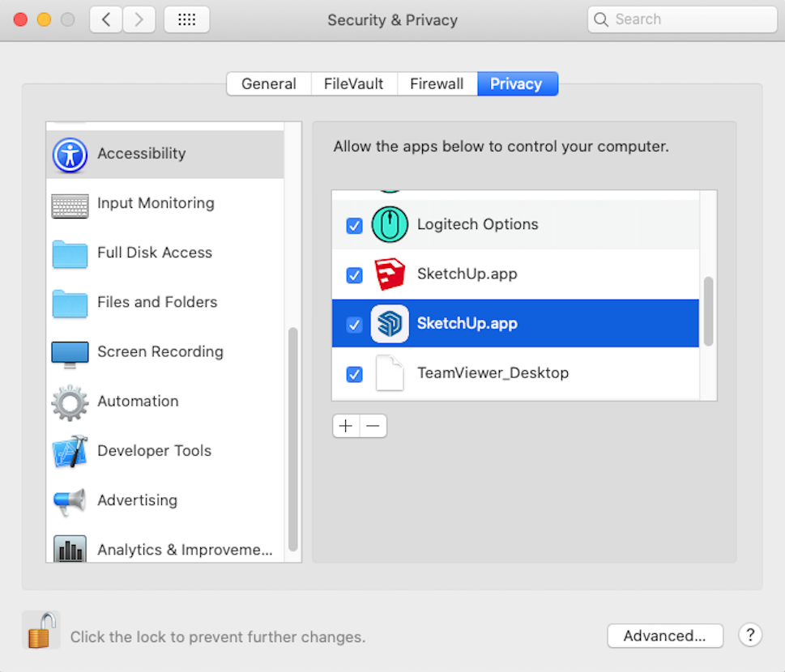Uncheck the Logitech Options checkbox
Viewport: 785px width, 672px height.
click(354, 226)
